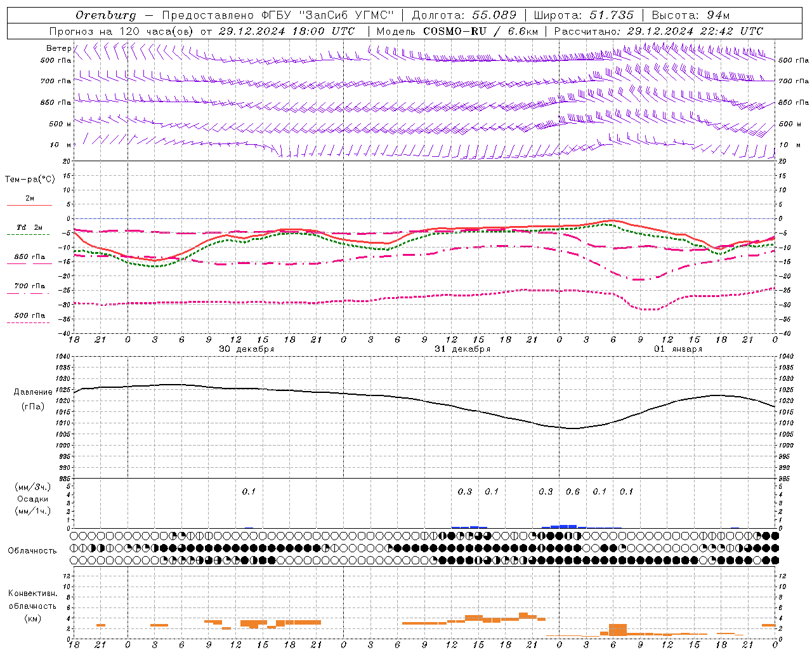Click the 700 гПа temperature legend entry
The image size is (812, 650).
click(x=30, y=286)
